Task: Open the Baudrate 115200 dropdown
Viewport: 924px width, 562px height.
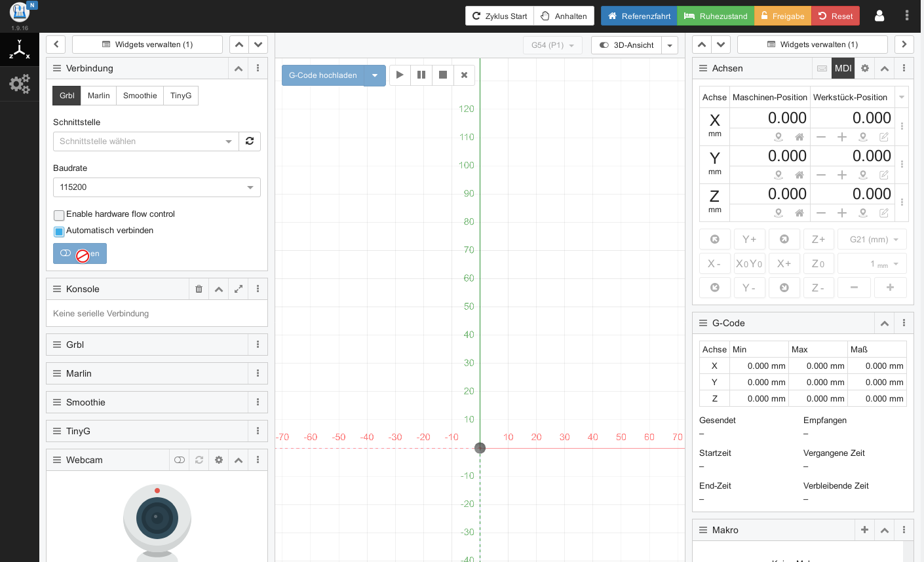Action: coord(157,187)
